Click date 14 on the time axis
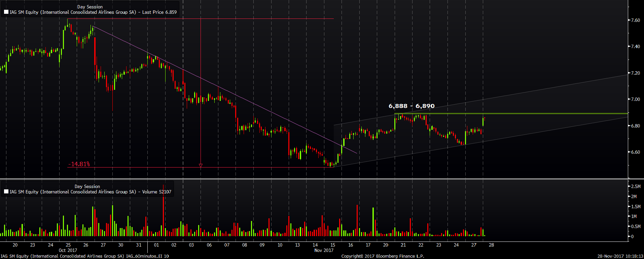644x259 pixels. tap(315, 245)
